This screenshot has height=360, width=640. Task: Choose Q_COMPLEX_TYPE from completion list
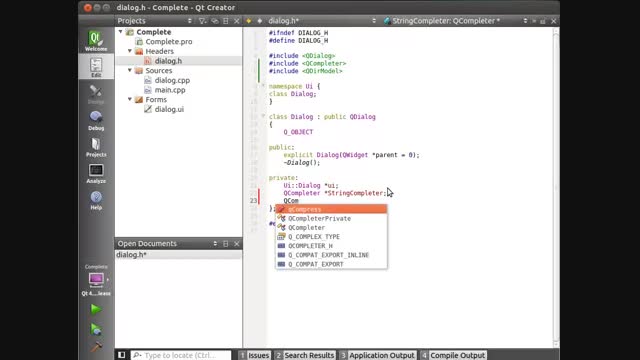click(x=331, y=237)
